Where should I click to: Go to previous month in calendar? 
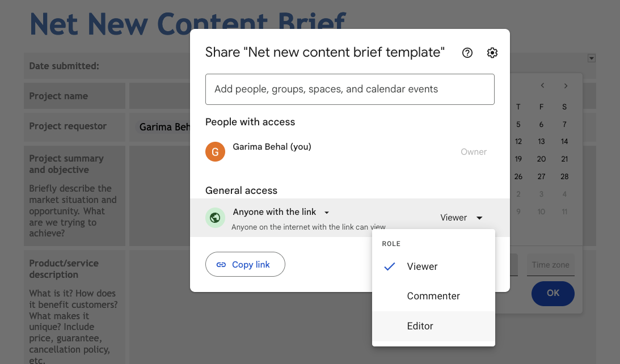(x=542, y=86)
